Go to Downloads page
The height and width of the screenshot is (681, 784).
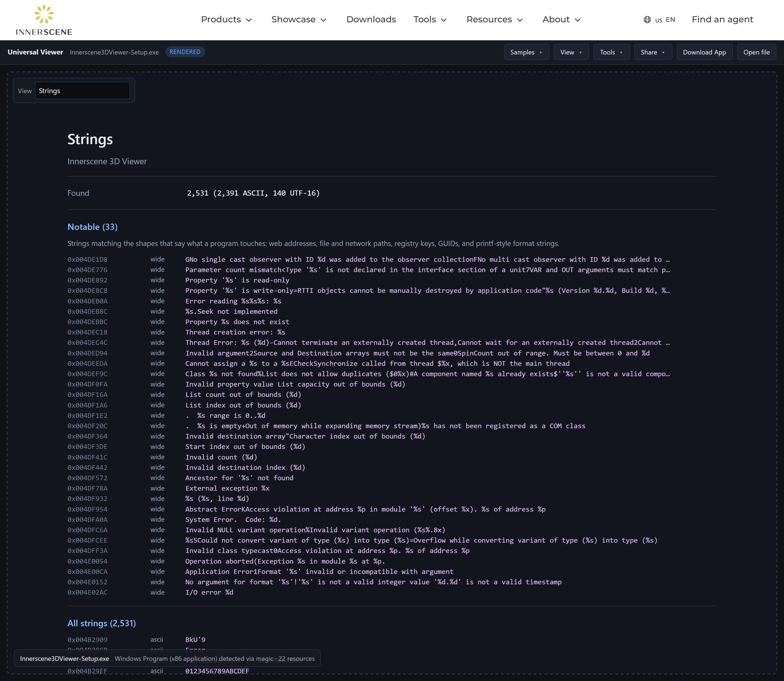coord(371,19)
